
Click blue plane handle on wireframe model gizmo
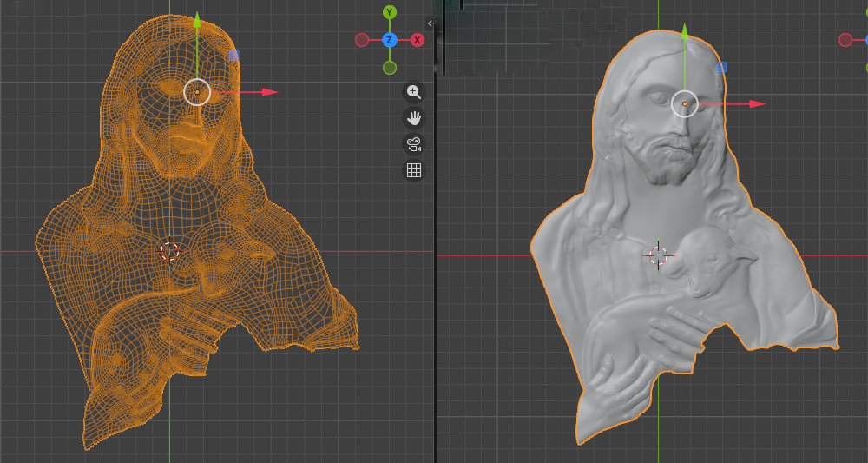233,55
